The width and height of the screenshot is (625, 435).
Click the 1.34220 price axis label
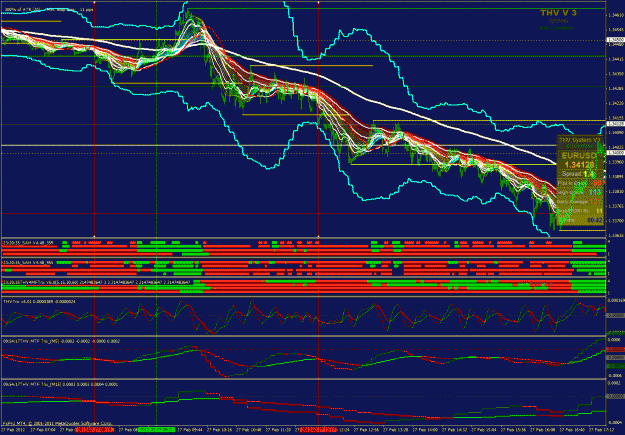click(x=616, y=103)
